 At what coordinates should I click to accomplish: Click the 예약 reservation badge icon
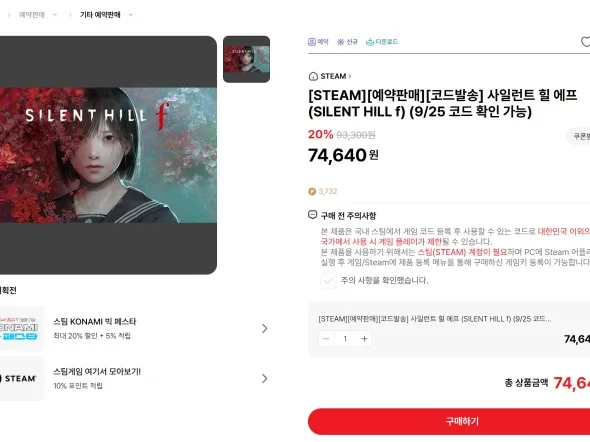(x=312, y=42)
